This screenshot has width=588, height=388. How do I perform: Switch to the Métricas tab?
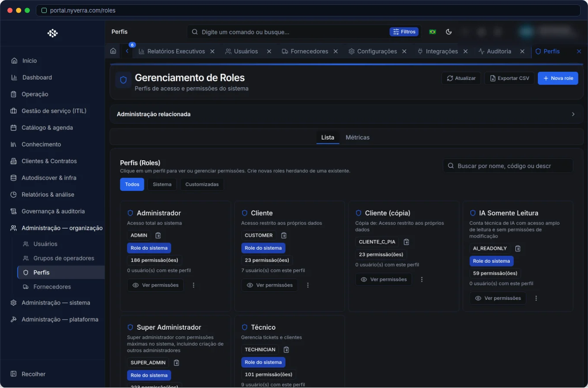tap(358, 137)
